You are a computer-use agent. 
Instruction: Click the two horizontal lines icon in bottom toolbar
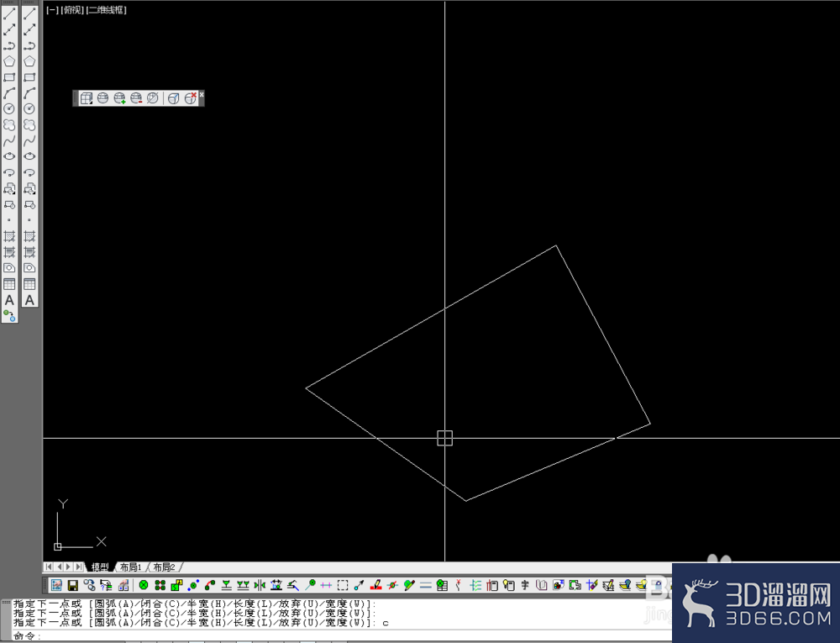[425, 585]
